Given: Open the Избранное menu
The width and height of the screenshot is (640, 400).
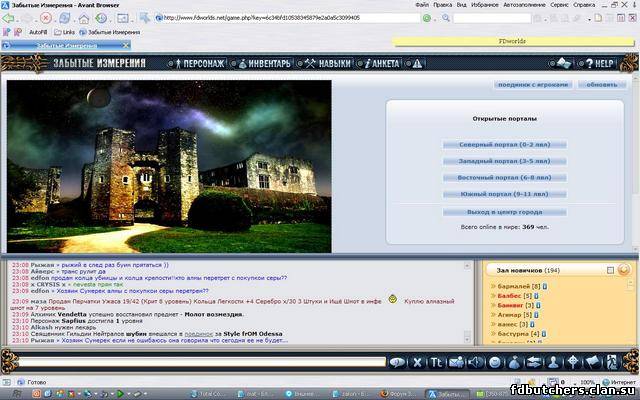Looking at the screenshot, I should point(484,5).
